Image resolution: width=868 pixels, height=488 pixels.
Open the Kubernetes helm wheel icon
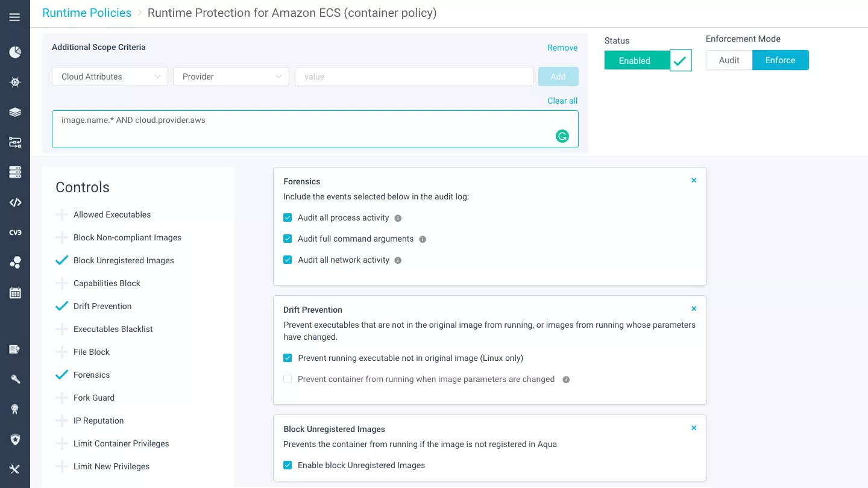click(x=15, y=83)
